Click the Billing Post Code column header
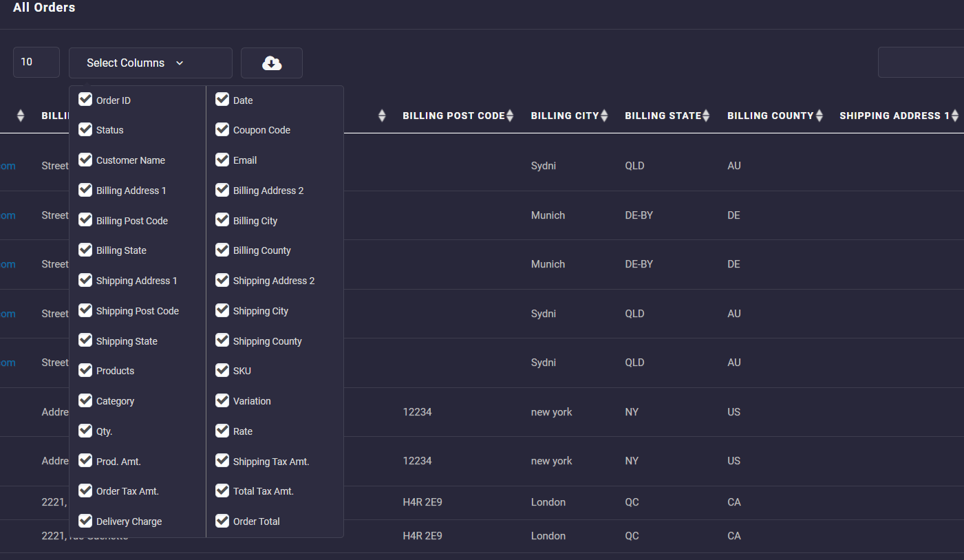The height and width of the screenshot is (560, 964). [453, 116]
